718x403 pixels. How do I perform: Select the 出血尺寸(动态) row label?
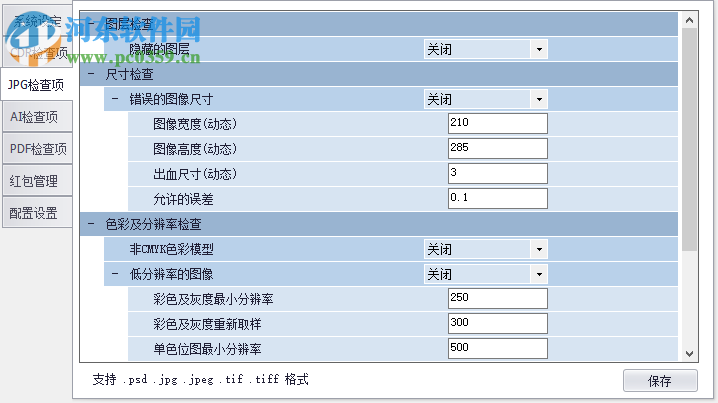[195, 174]
